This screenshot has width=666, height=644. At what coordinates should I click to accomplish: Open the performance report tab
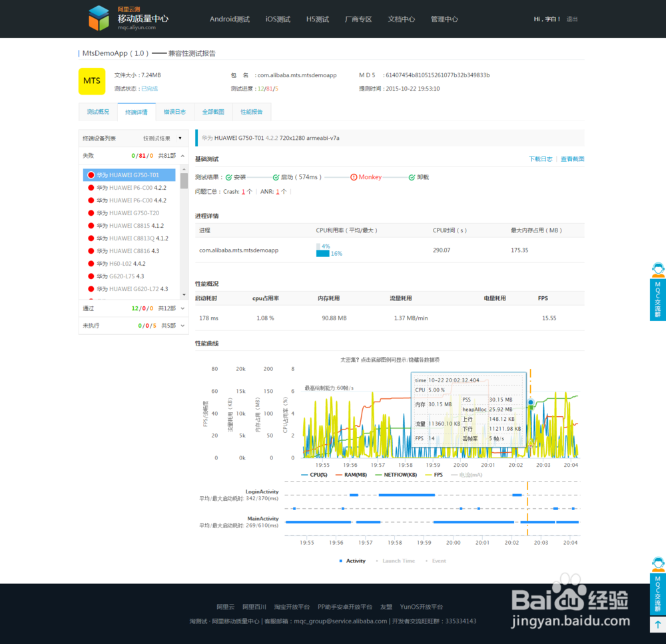[x=252, y=112]
